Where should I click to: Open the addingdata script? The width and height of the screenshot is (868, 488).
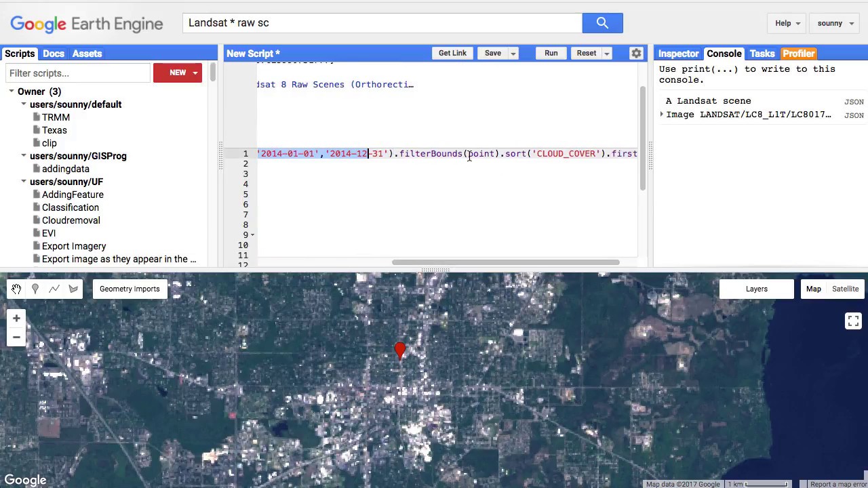(66, 169)
